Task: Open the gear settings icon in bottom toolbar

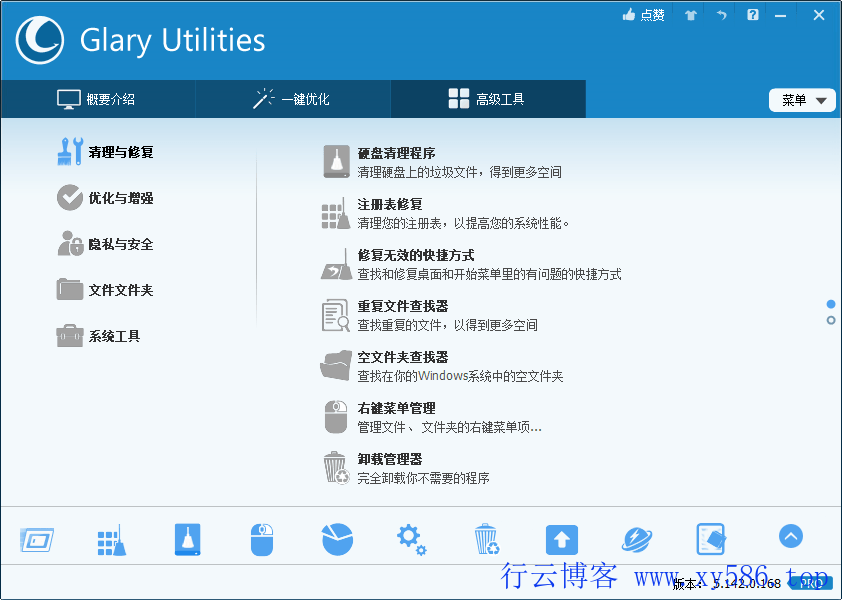Action: pyautogui.click(x=411, y=537)
